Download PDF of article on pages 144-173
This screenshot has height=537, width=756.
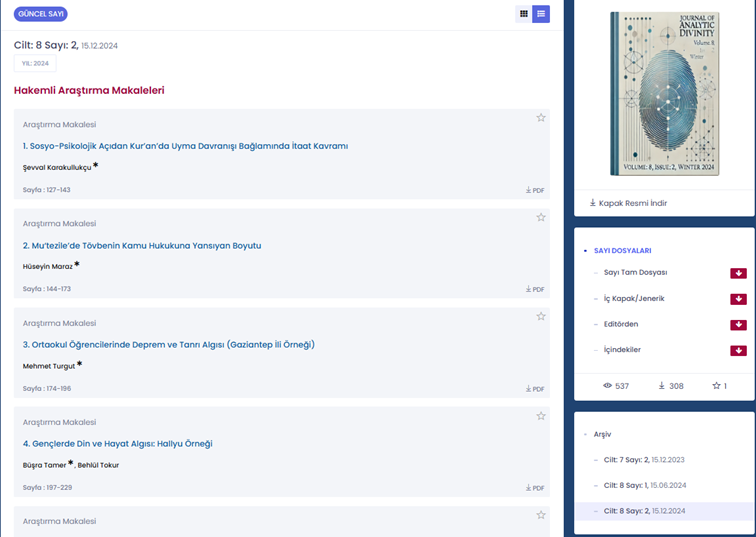(535, 289)
